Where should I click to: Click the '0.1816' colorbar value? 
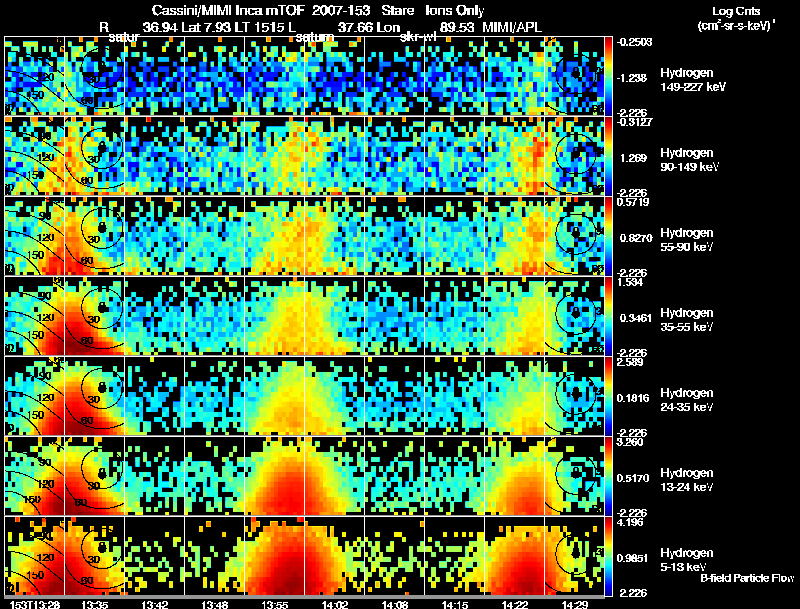633,398
